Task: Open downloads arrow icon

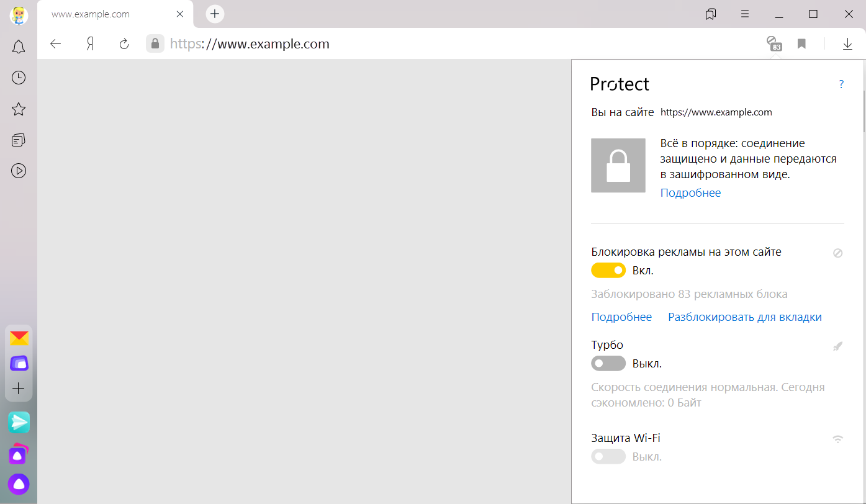Action: point(847,43)
